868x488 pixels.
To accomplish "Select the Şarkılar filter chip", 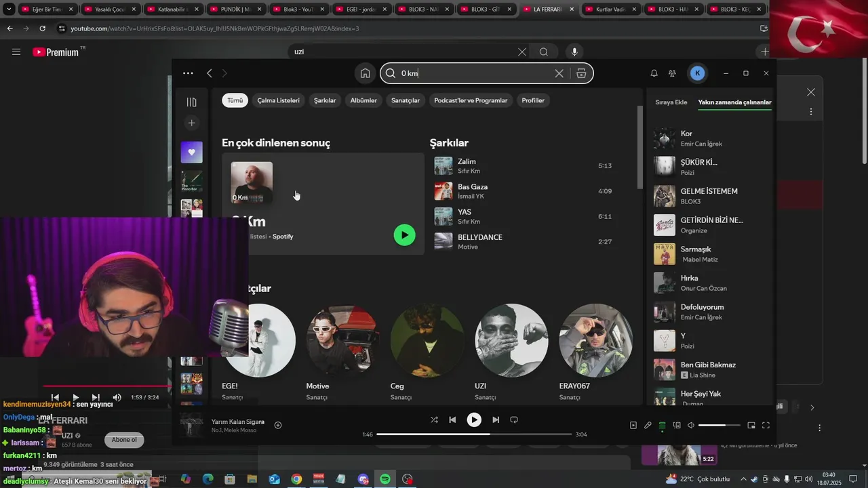I will 325,100.
